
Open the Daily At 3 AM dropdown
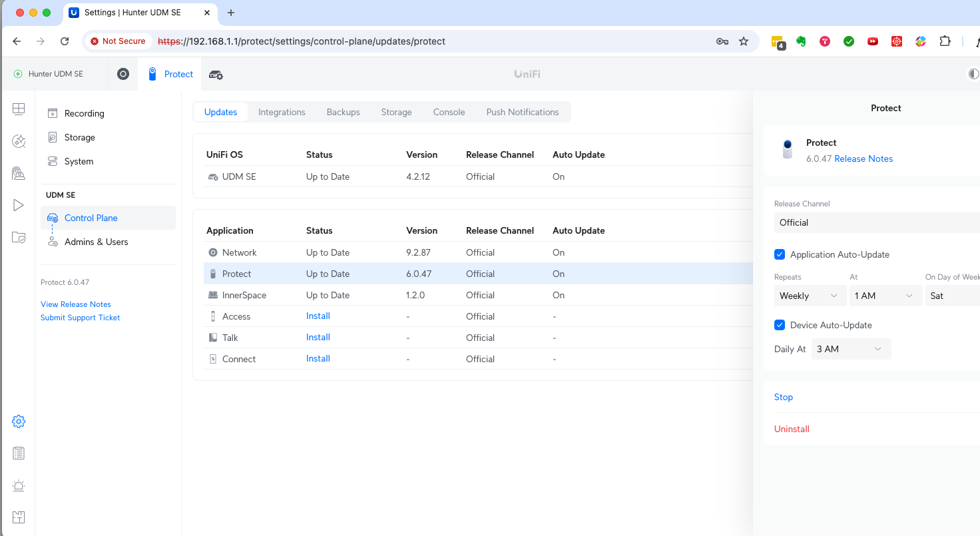point(851,349)
